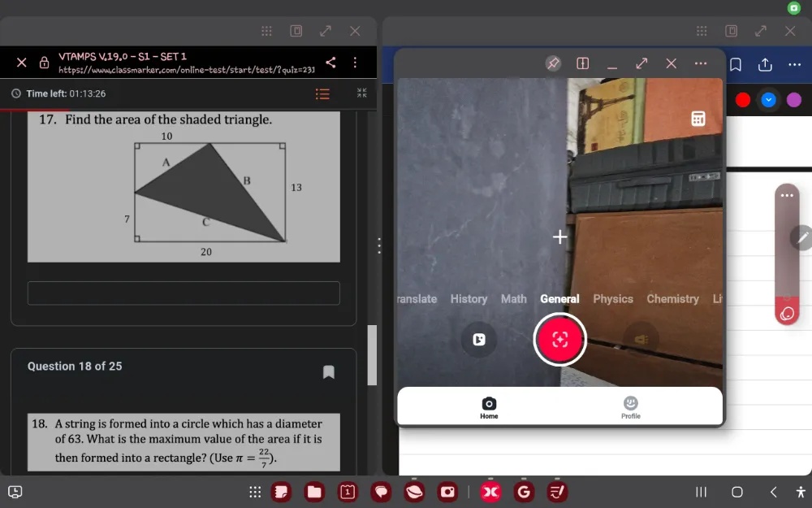Tap the red scan capture button
Viewport: 812px width, 508px height.
tap(559, 340)
